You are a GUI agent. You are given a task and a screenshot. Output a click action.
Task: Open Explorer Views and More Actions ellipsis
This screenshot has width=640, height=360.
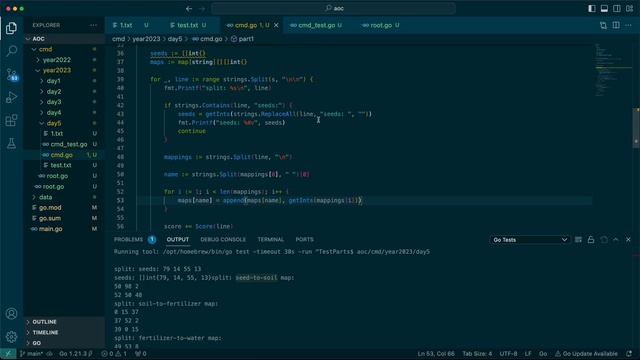pos(93,25)
